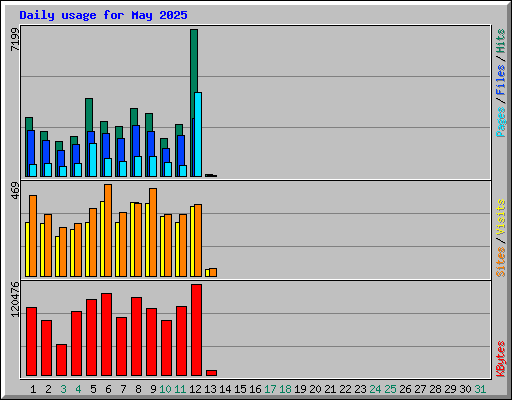Click the y-axis value 120476
512x400 pixels.
15,299
